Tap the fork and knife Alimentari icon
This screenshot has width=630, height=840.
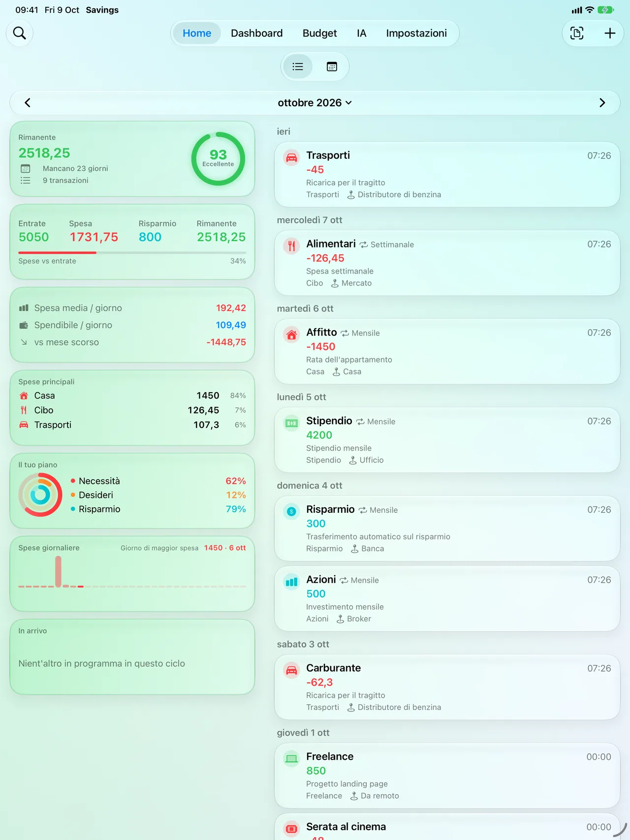(291, 246)
